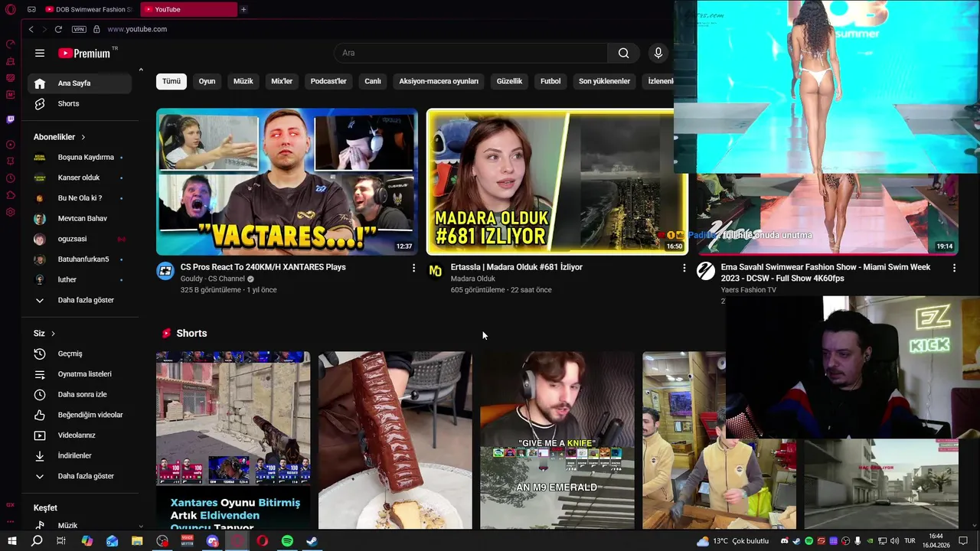Filter by Canlı chip
The height and width of the screenshot is (551, 980).
[373, 81]
